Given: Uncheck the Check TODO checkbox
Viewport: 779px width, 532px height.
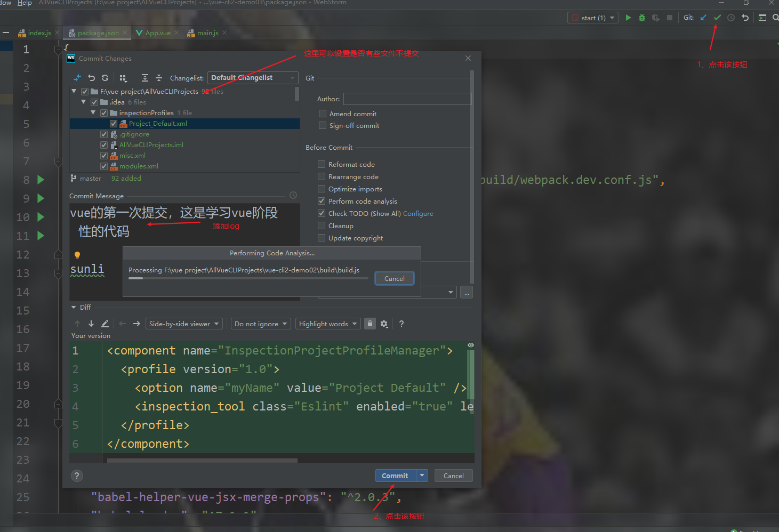Looking at the screenshot, I should tap(322, 213).
